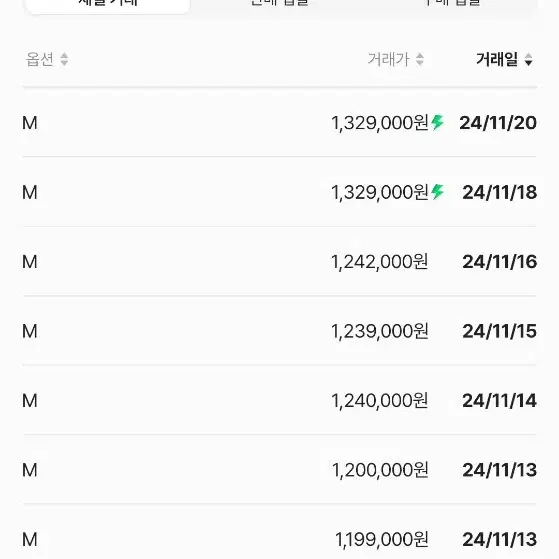The image size is (559, 559).
Task: Select the 1,199,000원 trade row
Action: 280,539
